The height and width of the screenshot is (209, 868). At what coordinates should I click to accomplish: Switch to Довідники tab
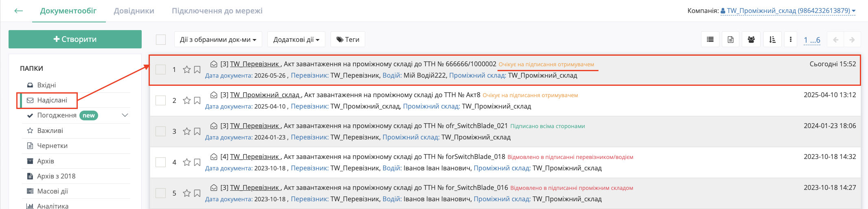134,11
